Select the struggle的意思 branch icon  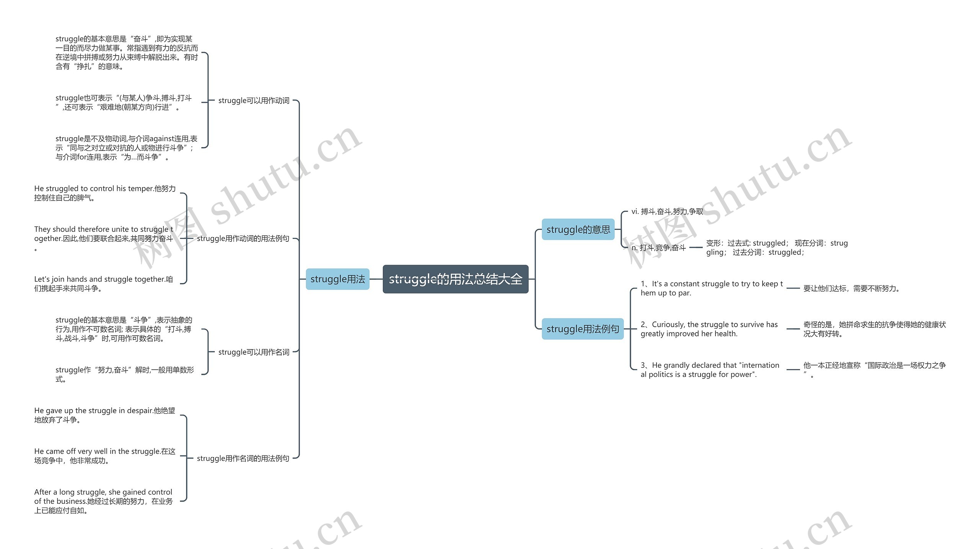[x=590, y=227]
